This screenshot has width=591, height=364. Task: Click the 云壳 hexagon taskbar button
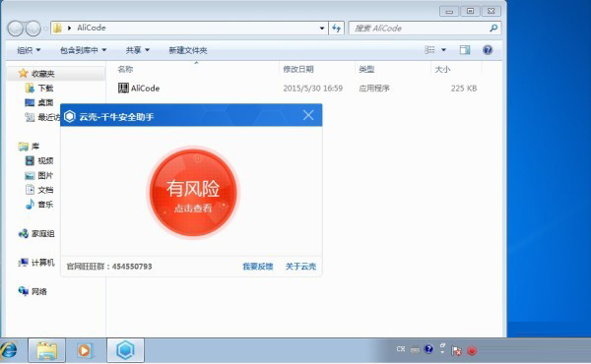(x=125, y=350)
